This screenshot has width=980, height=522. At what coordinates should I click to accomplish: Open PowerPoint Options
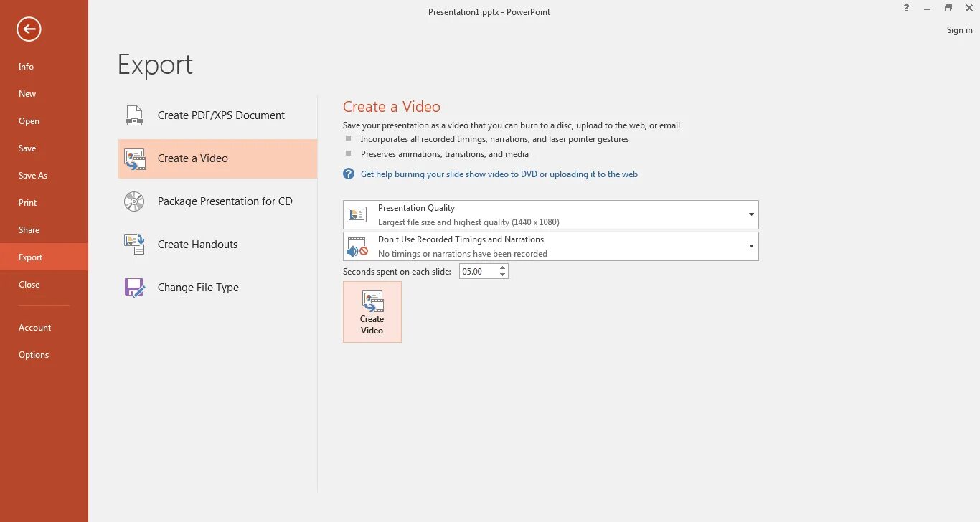tap(44, 355)
